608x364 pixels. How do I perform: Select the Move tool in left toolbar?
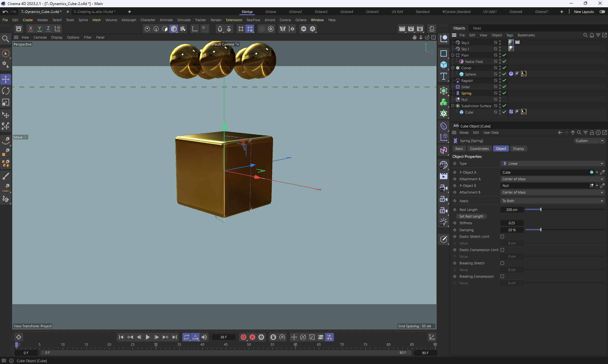6,79
